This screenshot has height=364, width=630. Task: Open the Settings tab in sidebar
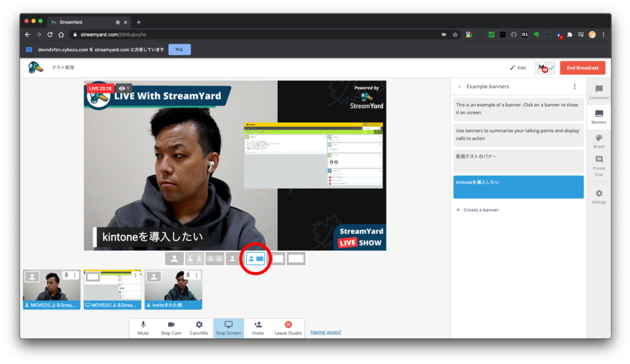coord(599,197)
